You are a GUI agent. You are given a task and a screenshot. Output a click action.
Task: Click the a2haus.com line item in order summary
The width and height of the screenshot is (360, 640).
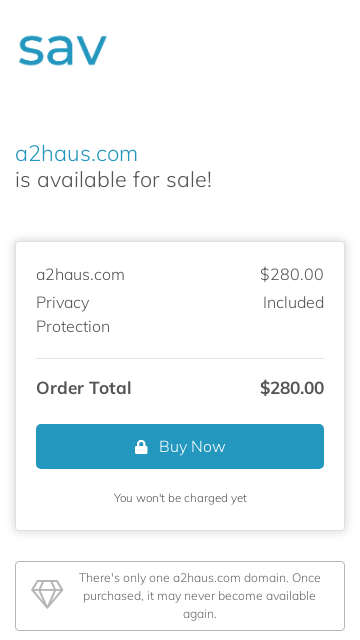pyautogui.click(x=80, y=275)
